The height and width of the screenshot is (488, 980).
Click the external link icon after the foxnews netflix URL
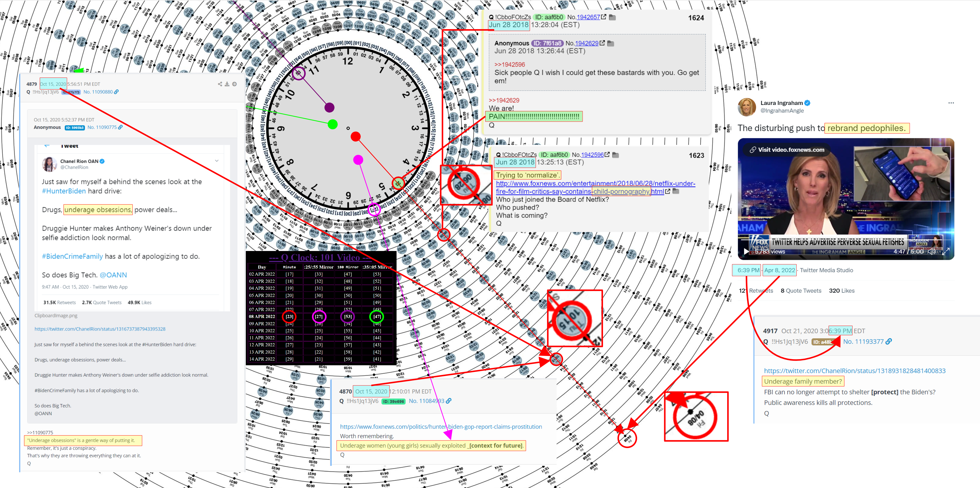[x=667, y=191]
